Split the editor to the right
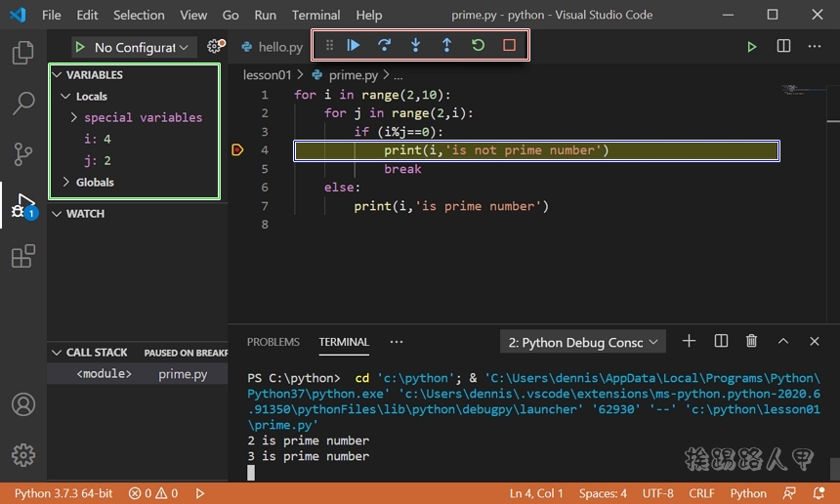840x504 pixels. tap(783, 47)
